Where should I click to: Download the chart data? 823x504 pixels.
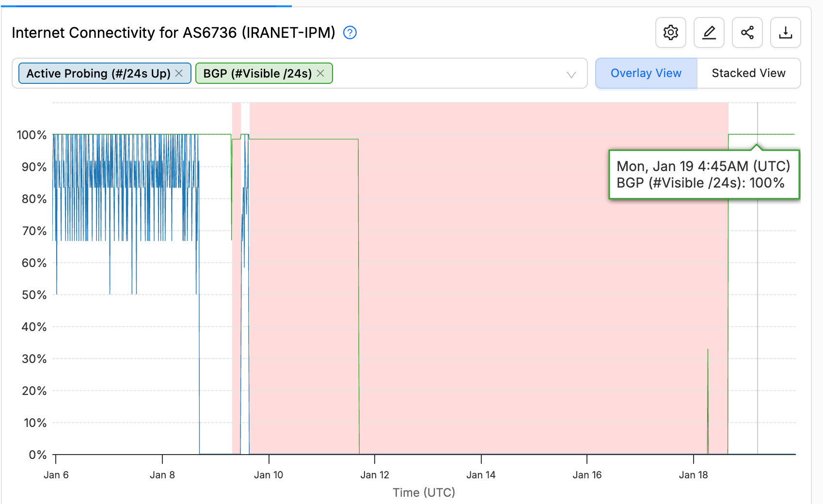785,32
